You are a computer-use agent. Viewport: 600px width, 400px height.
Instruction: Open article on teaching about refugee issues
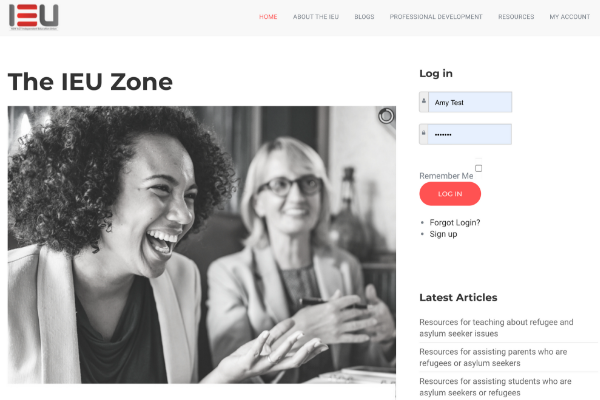click(x=496, y=328)
